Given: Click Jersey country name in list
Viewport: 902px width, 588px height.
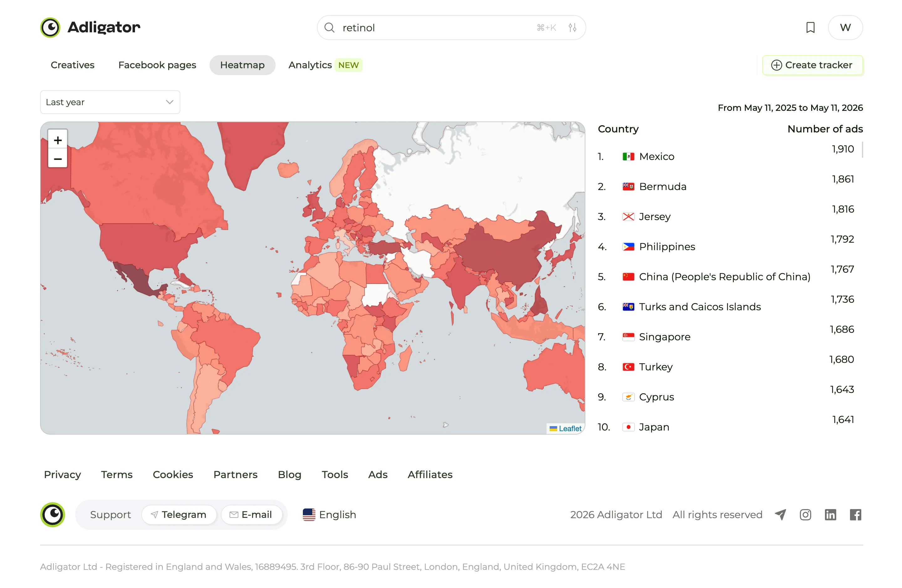Looking at the screenshot, I should [655, 217].
